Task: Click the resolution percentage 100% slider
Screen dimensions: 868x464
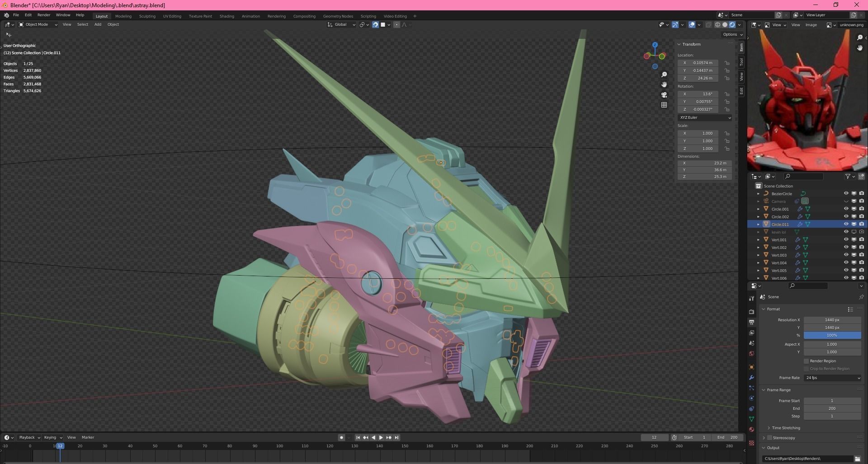Action: [x=832, y=335]
